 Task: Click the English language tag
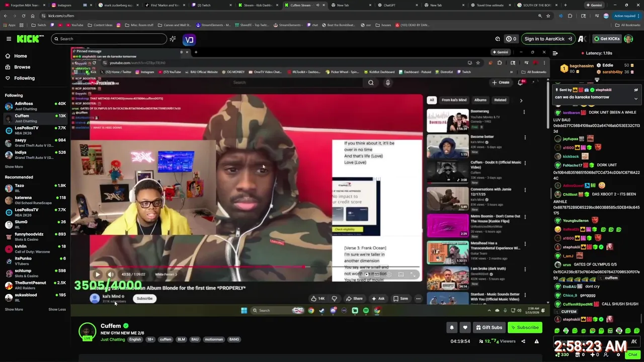(135, 339)
